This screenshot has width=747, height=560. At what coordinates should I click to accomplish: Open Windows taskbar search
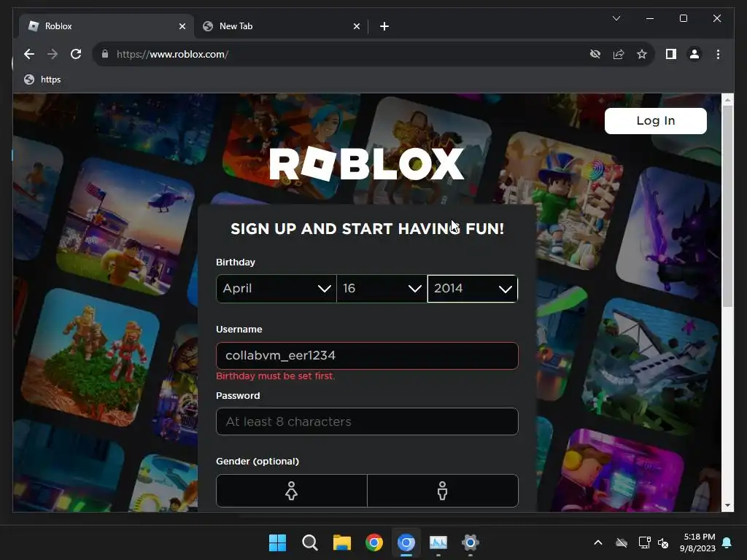(x=309, y=542)
